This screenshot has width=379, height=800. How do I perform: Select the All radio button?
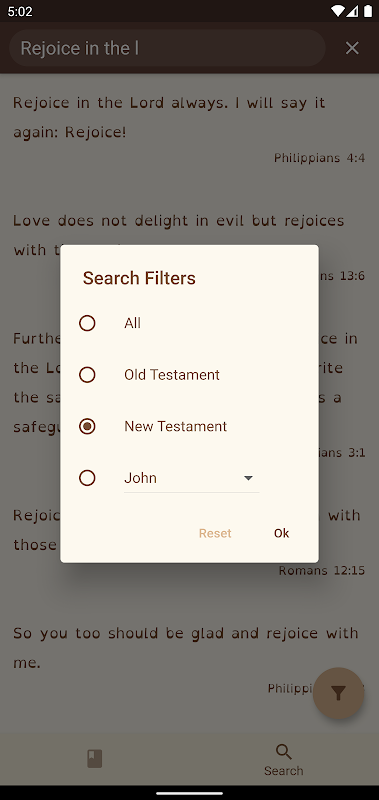(87, 323)
